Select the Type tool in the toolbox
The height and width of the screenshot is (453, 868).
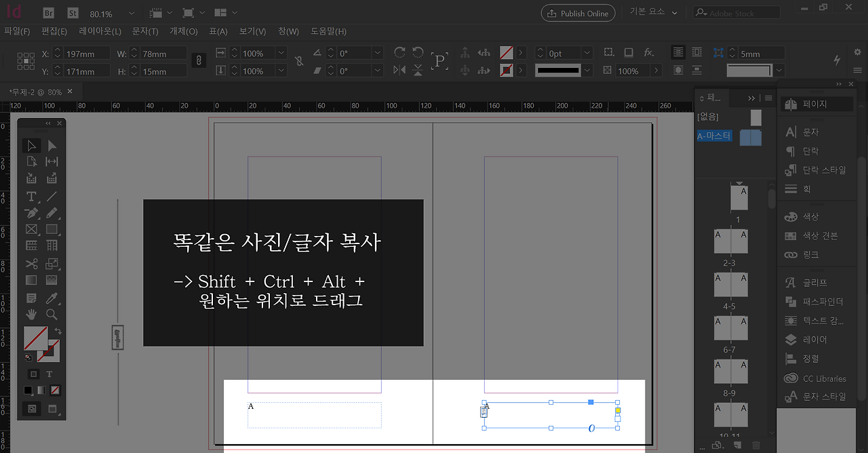pyautogui.click(x=31, y=197)
